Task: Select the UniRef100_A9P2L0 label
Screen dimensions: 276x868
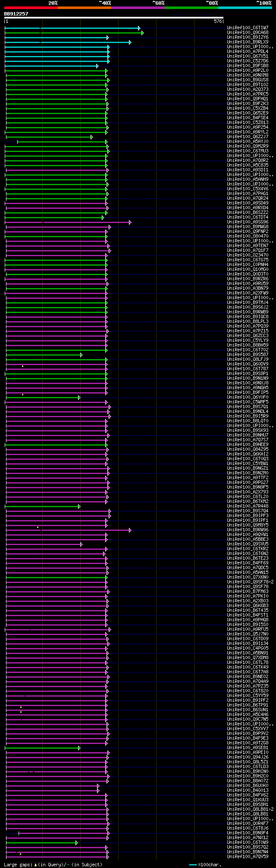Action: pos(248,71)
